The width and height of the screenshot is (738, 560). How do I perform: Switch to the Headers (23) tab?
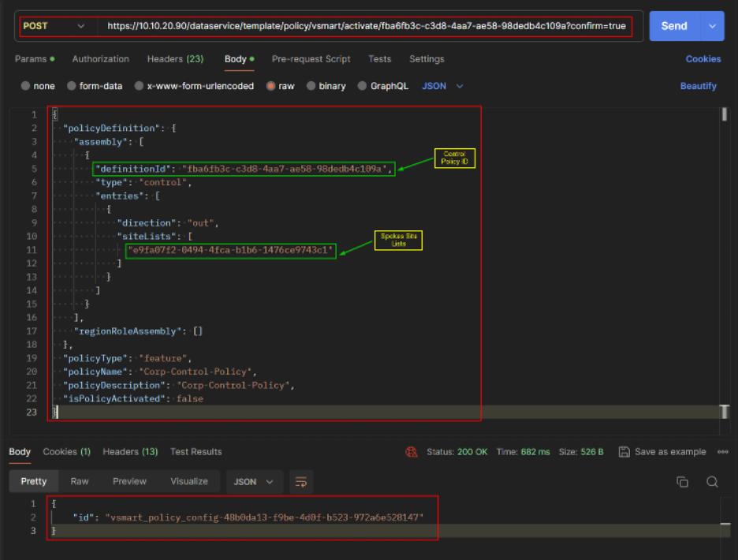coord(175,59)
